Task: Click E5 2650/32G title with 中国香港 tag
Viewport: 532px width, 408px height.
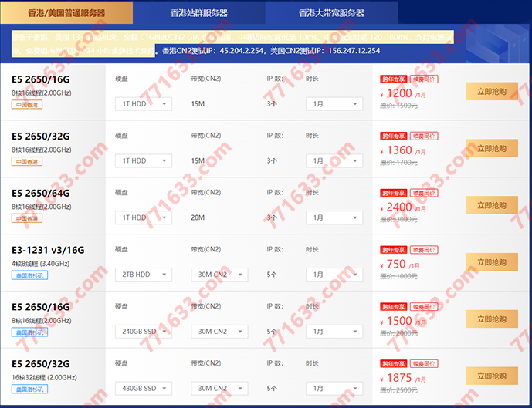Action: click(x=41, y=137)
